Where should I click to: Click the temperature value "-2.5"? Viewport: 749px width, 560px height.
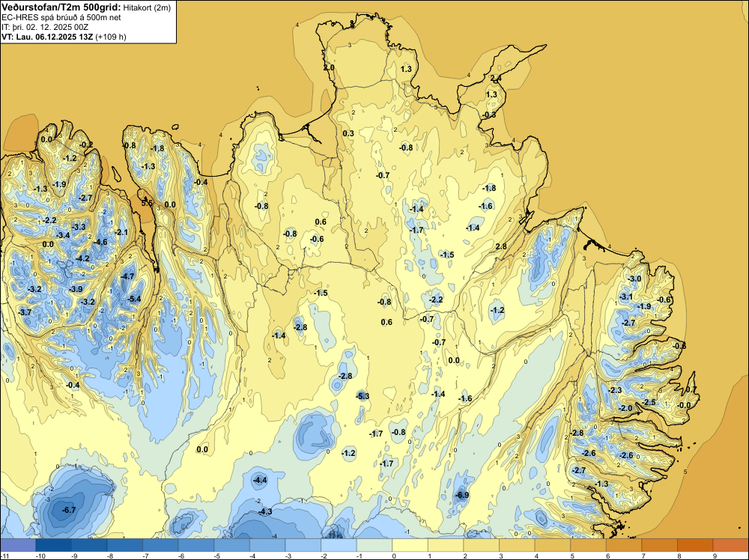tap(649, 402)
